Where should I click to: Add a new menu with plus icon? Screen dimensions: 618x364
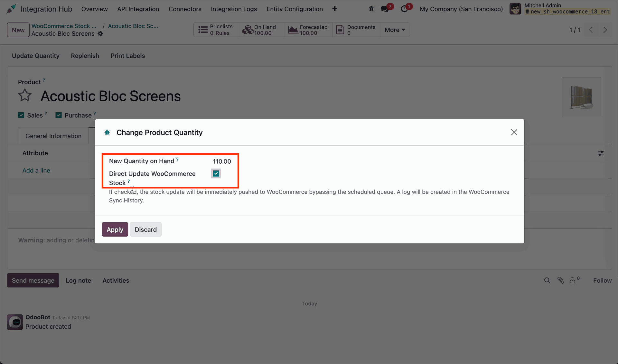pos(335,9)
